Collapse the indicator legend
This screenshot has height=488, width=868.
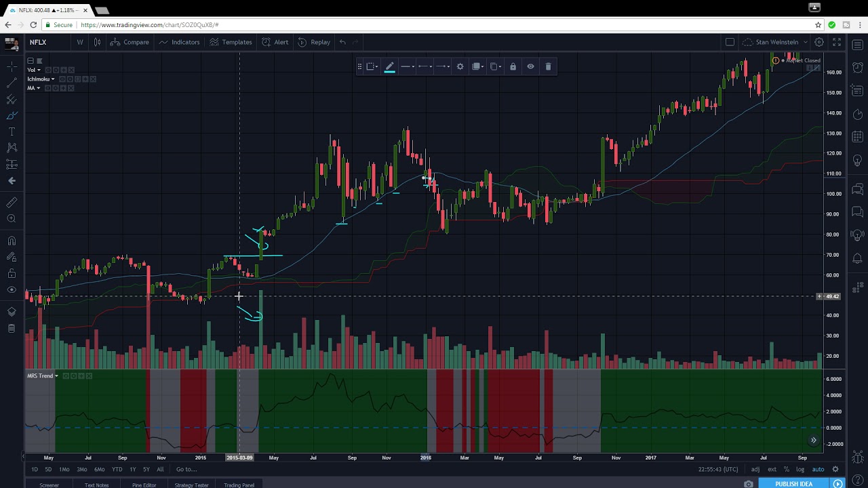31,61
